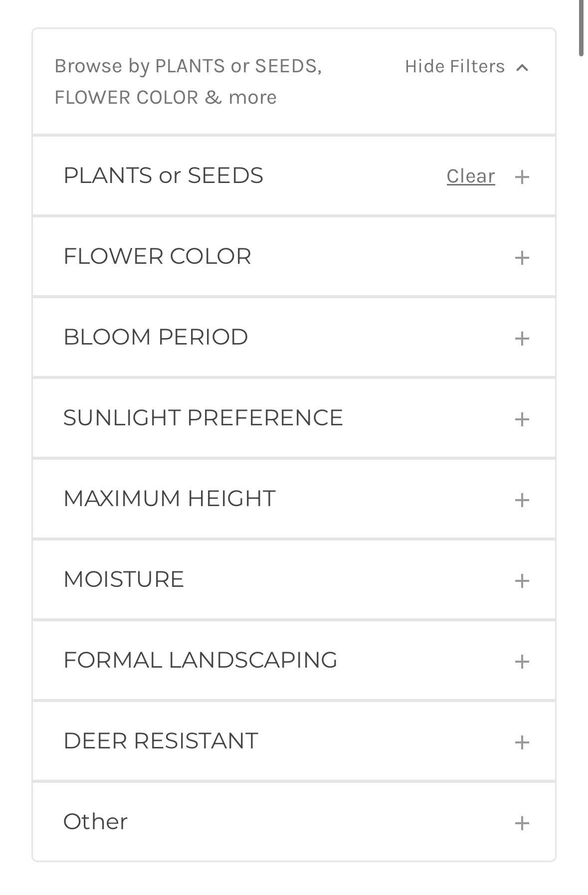The width and height of the screenshot is (588, 895).
Task: Click the plus icon beside BLOOM PERIOD
Action: (522, 338)
